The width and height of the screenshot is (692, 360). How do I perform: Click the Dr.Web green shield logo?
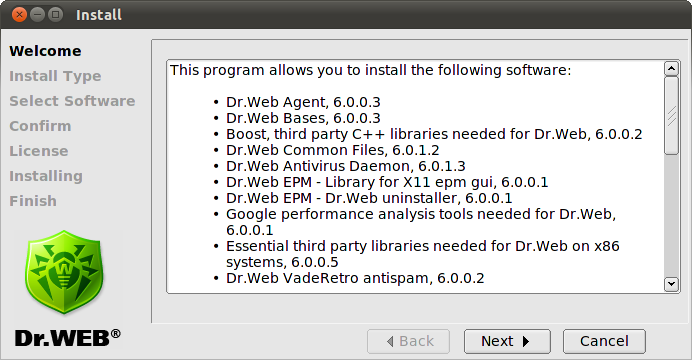pos(64,272)
